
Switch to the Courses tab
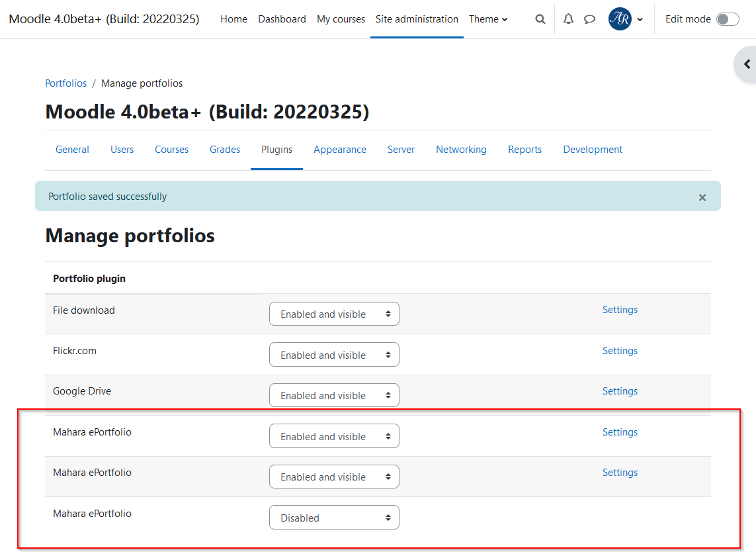click(172, 150)
